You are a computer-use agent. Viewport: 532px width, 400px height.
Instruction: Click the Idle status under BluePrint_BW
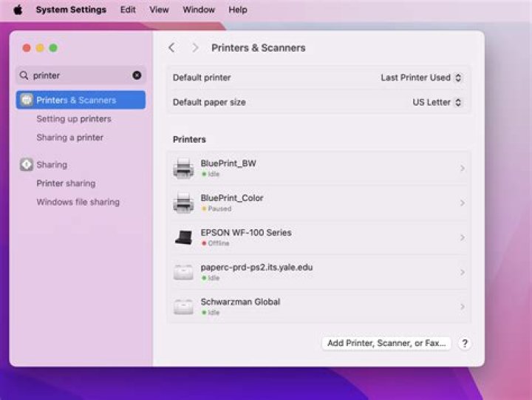pos(211,174)
